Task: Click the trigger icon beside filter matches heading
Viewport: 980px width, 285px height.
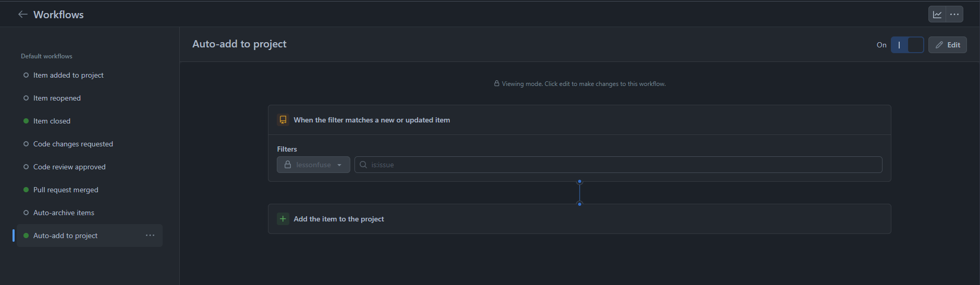Action: [x=283, y=120]
